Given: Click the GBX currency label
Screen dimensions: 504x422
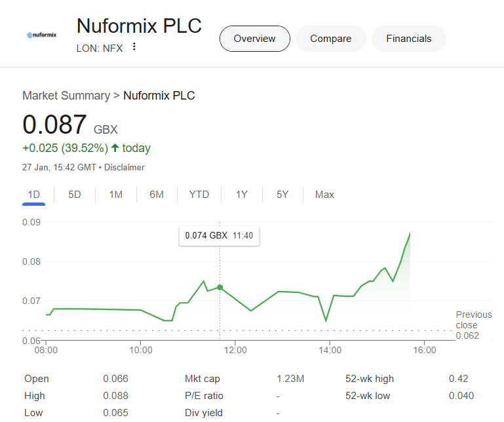Looking at the screenshot, I should (x=106, y=130).
